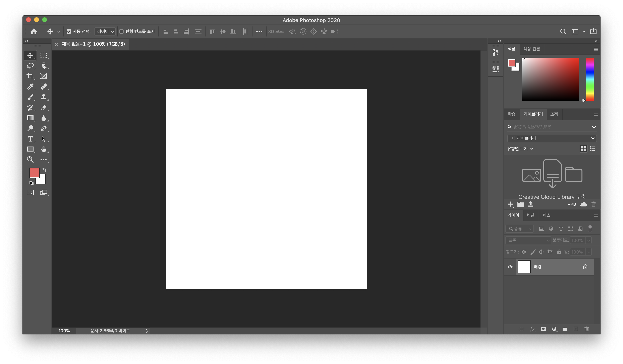Select the Eraser tool
This screenshot has height=364, width=623.
point(44,107)
